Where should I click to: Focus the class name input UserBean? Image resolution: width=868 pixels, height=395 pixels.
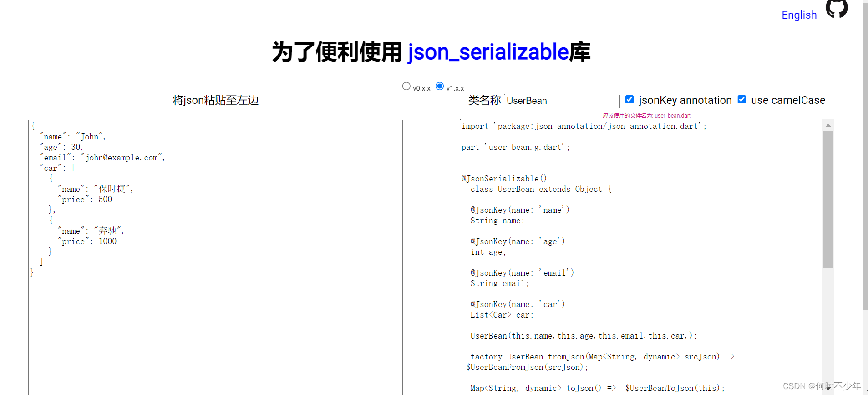(x=562, y=101)
